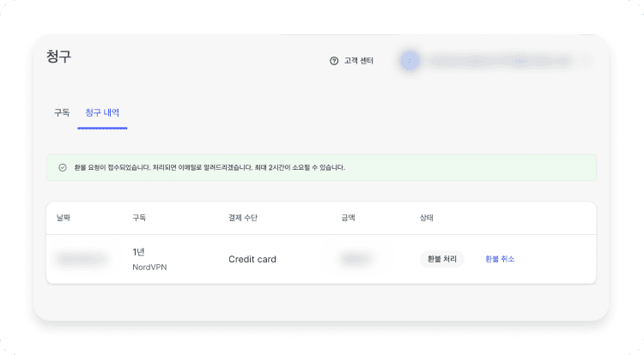Click the 금액 column header
This screenshot has width=644, height=355.
349,218
